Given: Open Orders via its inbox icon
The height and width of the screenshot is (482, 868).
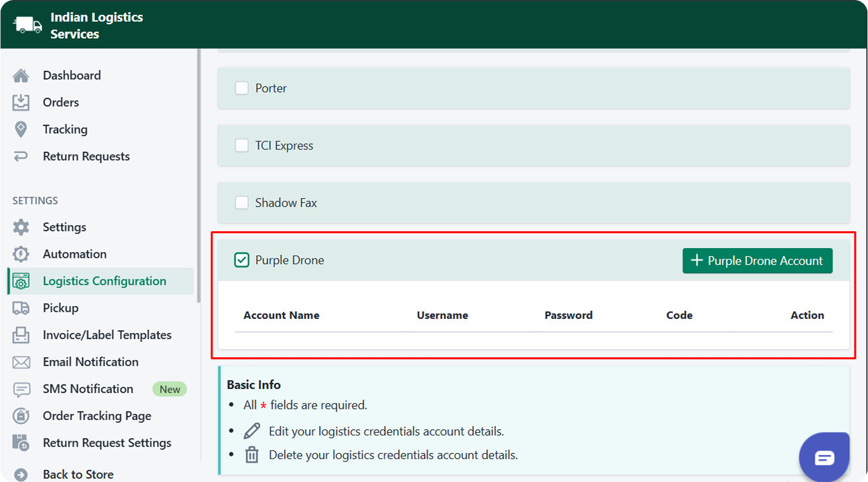Looking at the screenshot, I should [21, 102].
